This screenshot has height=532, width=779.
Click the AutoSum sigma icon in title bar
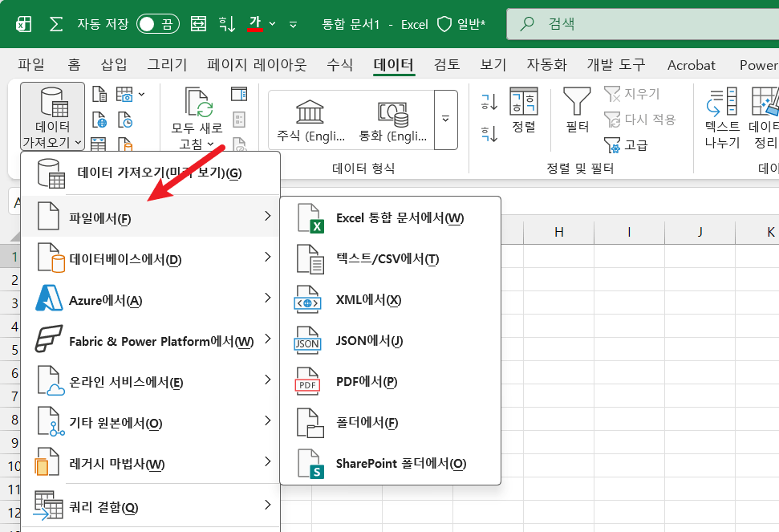56,24
